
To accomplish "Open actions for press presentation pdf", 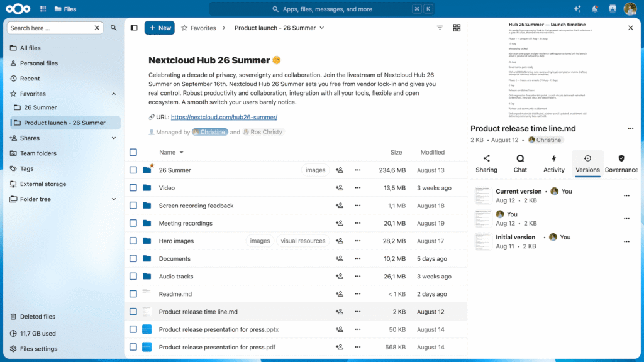I will point(358,347).
